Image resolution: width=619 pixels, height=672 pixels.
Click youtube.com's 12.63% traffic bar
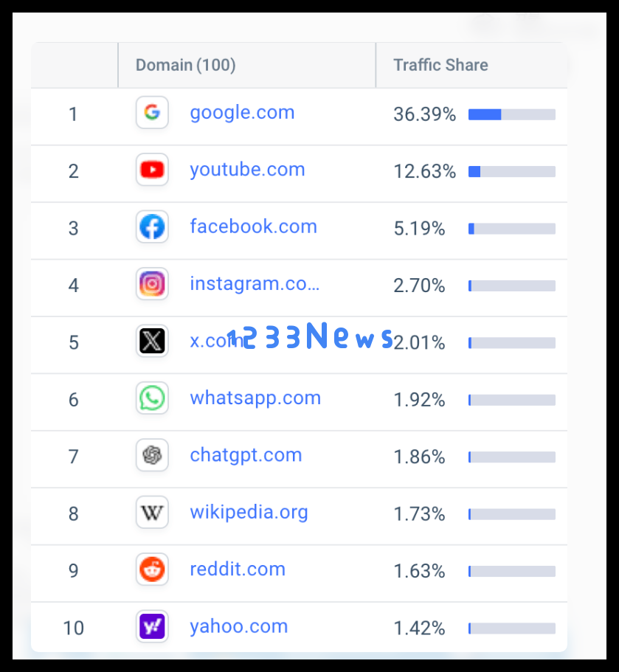[x=512, y=171]
